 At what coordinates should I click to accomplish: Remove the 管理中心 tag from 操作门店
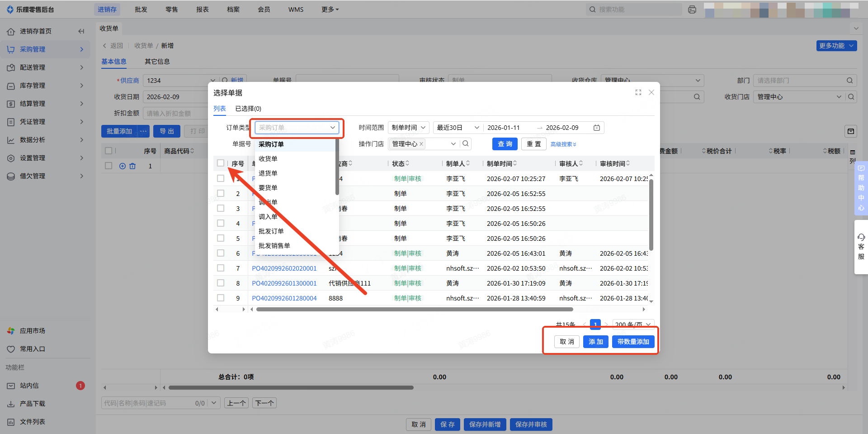pos(421,144)
